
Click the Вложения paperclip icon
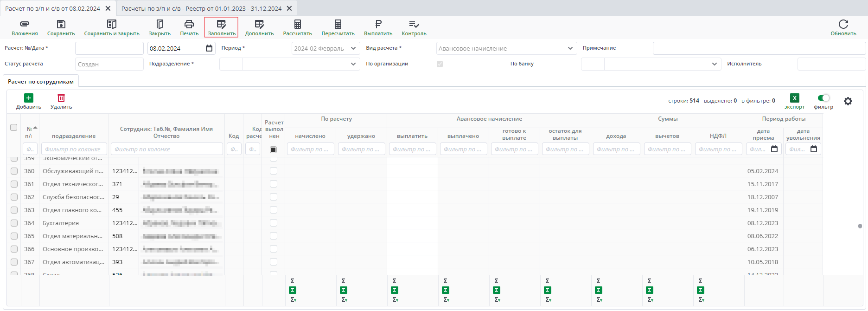[x=25, y=24]
